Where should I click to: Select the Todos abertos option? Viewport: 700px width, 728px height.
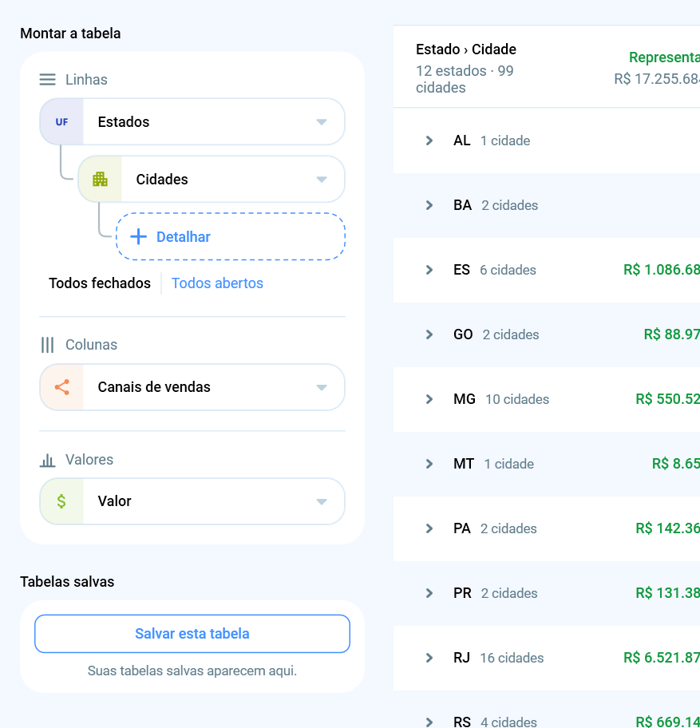click(x=217, y=283)
